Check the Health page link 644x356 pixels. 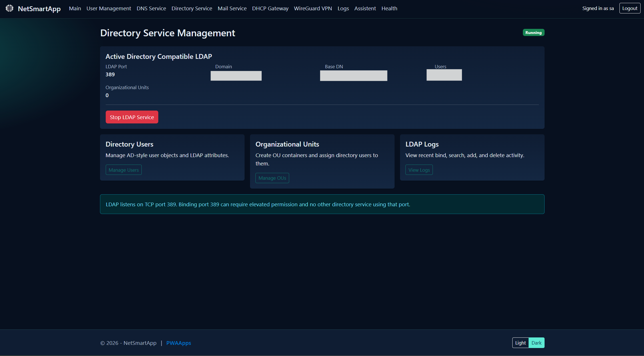pyautogui.click(x=389, y=9)
